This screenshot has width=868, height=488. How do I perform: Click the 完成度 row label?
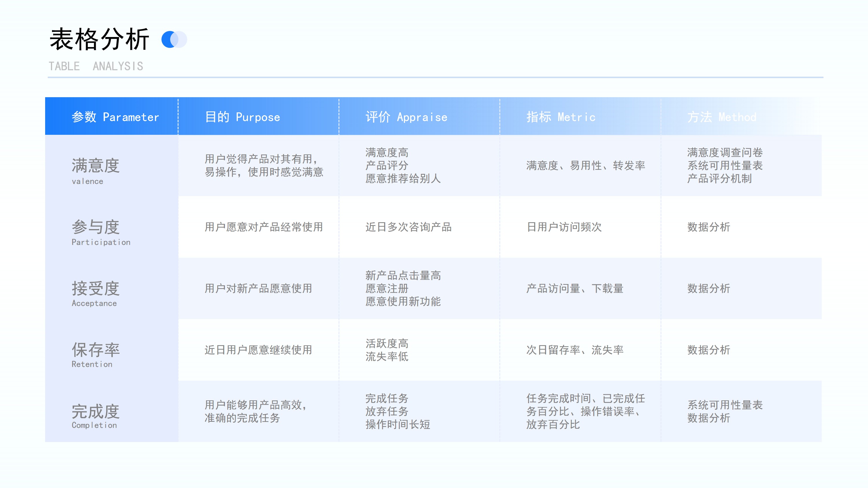(x=96, y=411)
